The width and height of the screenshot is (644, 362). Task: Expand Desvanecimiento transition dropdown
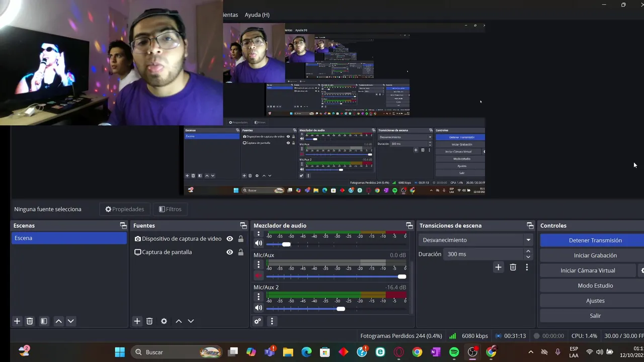click(528, 240)
